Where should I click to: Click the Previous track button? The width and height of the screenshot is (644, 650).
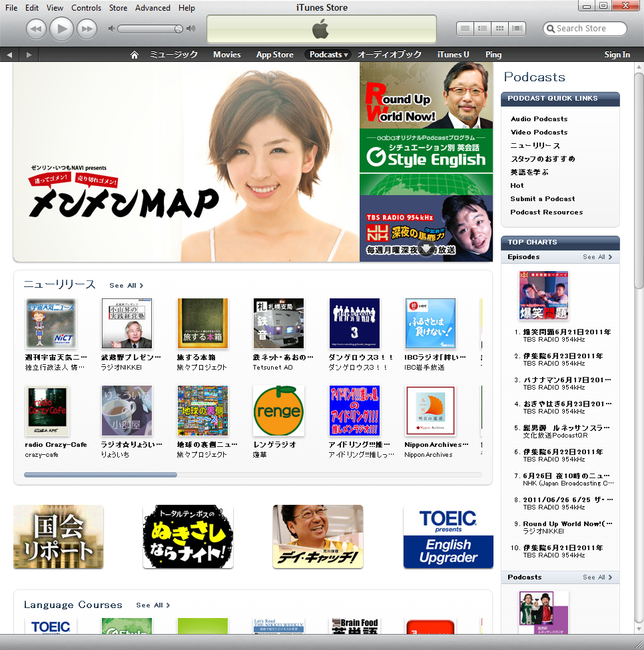[36, 29]
